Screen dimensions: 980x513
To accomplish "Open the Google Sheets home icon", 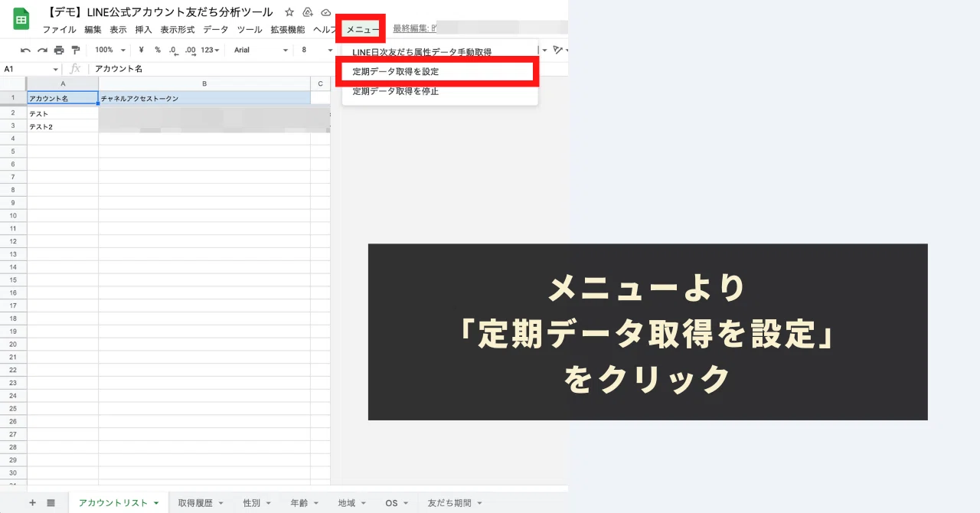I will 21,19.
